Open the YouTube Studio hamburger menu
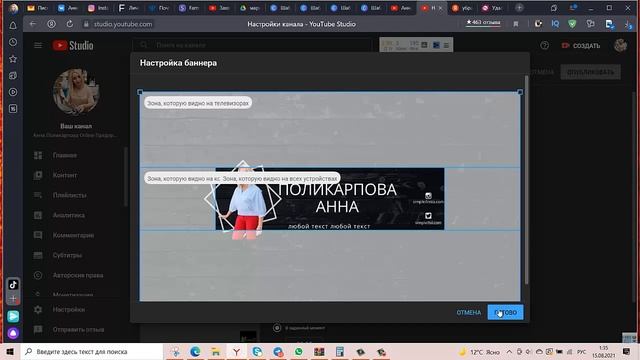 point(38,45)
